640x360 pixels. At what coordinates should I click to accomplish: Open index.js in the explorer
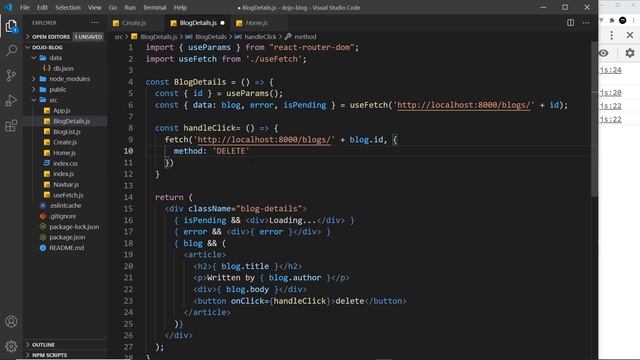pos(63,174)
